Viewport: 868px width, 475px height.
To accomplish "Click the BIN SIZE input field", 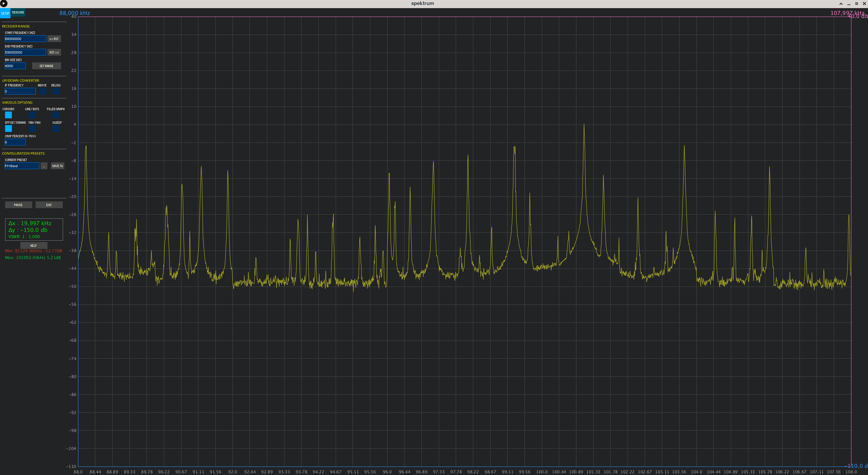I will click(15, 66).
